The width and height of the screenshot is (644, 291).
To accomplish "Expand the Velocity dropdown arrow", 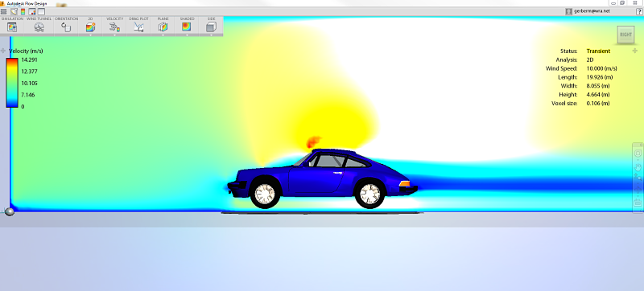I will 114,35.
